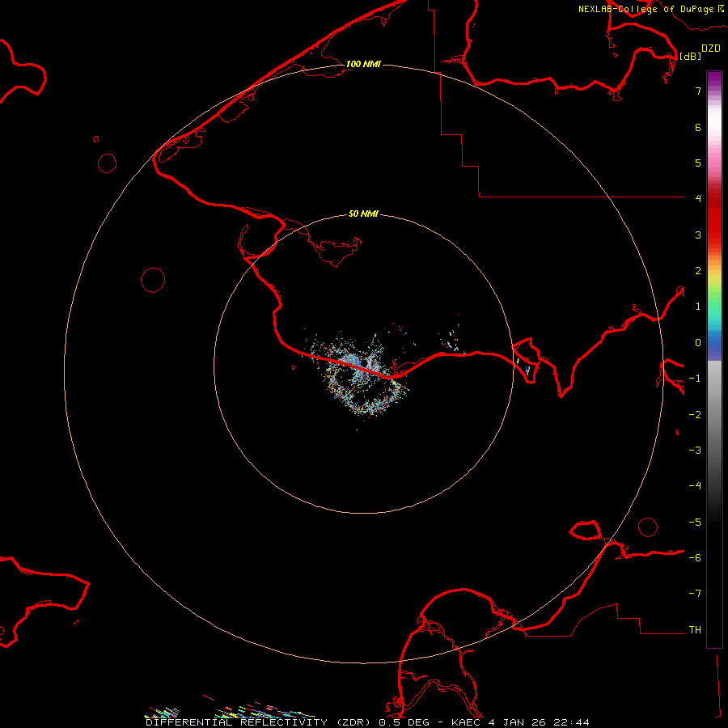Screen dimensions: 728x728
Task: Click the 6 value on the color scale
Action: click(x=698, y=127)
